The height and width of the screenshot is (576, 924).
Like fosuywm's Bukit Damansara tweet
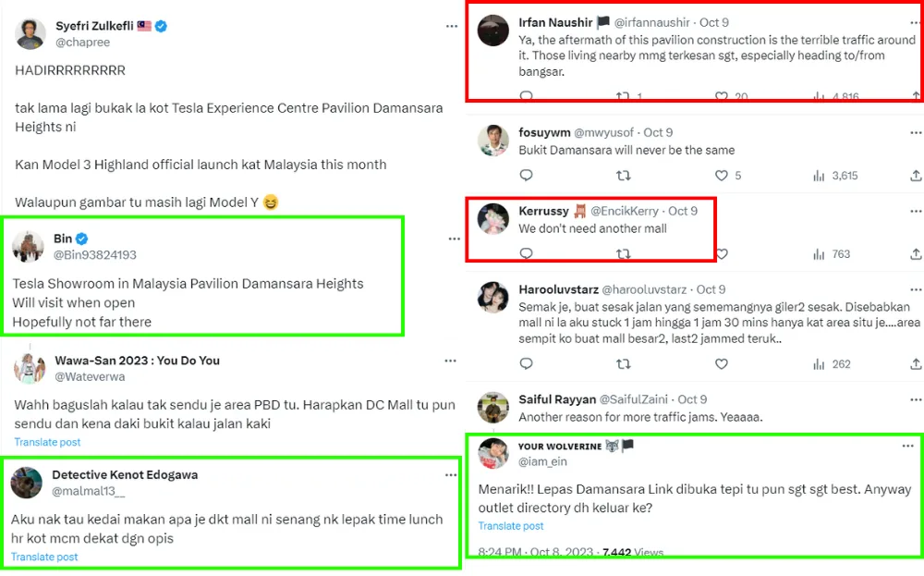coord(722,176)
